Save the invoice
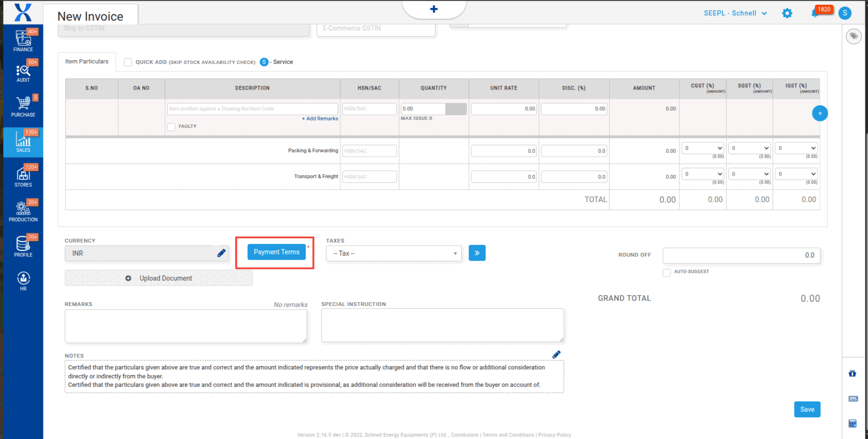Viewport: 868px width, 439px height. [807, 409]
